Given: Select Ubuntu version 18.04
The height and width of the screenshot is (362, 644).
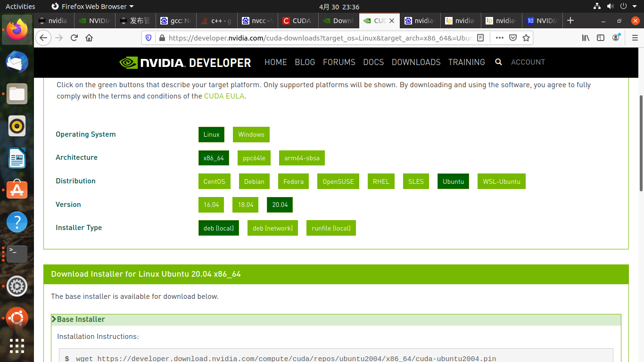Looking at the screenshot, I should pyautogui.click(x=245, y=205).
